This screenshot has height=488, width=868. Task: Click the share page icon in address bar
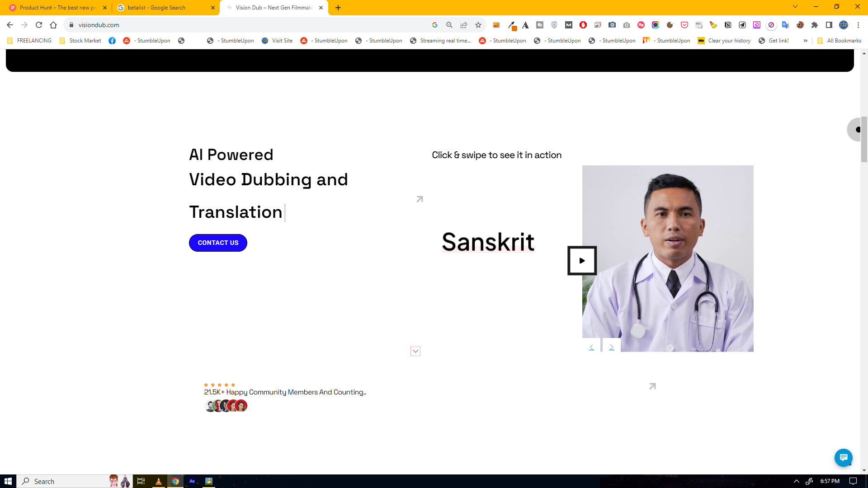pyautogui.click(x=464, y=25)
